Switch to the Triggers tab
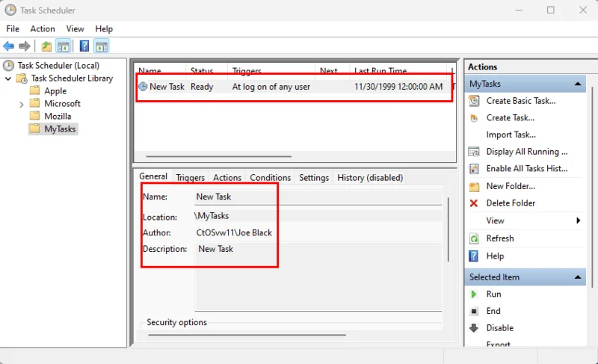The width and height of the screenshot is (598, 364). [190, 178]
